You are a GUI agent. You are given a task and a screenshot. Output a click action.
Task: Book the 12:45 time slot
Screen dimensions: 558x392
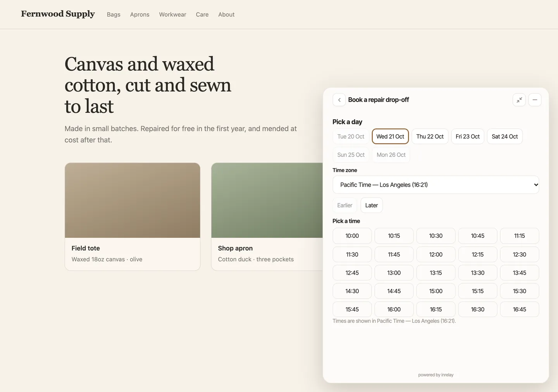352,273
